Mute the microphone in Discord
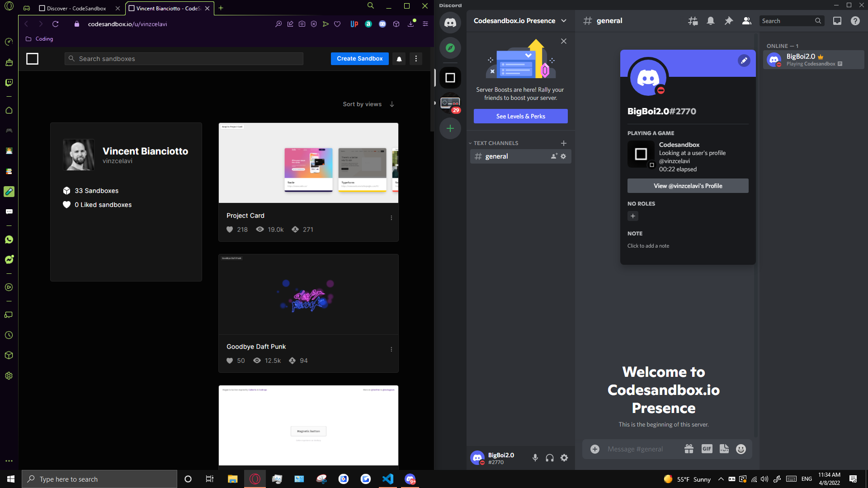This screenshot has width=868, height=488. point(535,458)
